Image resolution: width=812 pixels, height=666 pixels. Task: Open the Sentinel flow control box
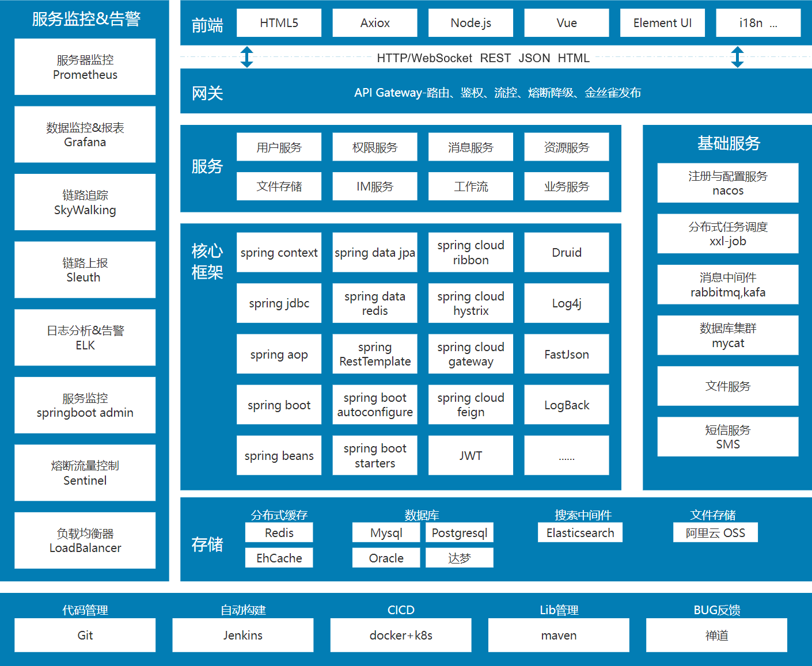coord(85,473)
